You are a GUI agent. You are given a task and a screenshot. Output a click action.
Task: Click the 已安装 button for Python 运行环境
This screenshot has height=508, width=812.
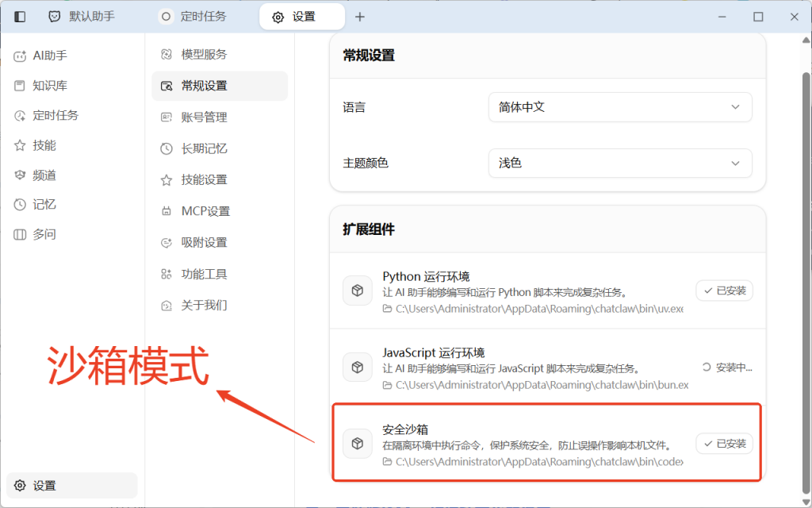(x=724, y=291)
